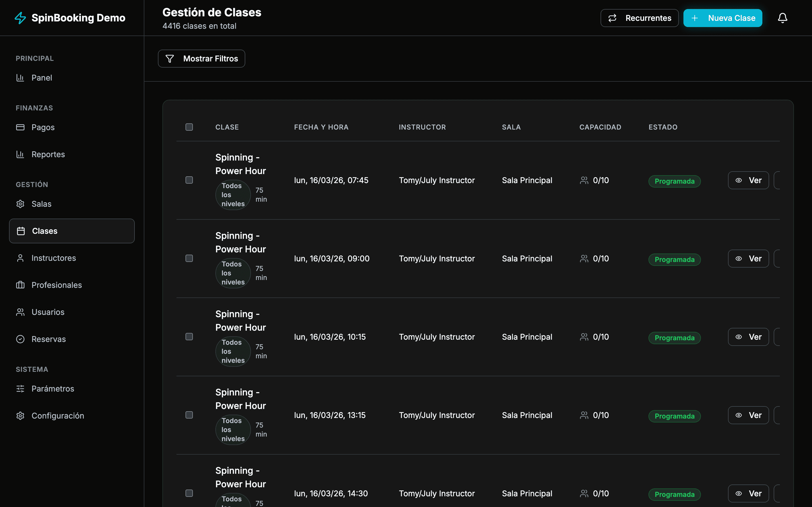Navigate to Instructores in the sidebar
This screenshot has width=812, height=507.
click(x=54, y=258)
